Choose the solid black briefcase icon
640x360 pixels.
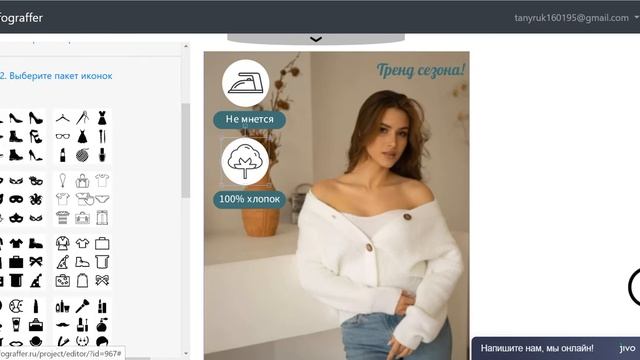pyautogui.click(x=16, y=262)
